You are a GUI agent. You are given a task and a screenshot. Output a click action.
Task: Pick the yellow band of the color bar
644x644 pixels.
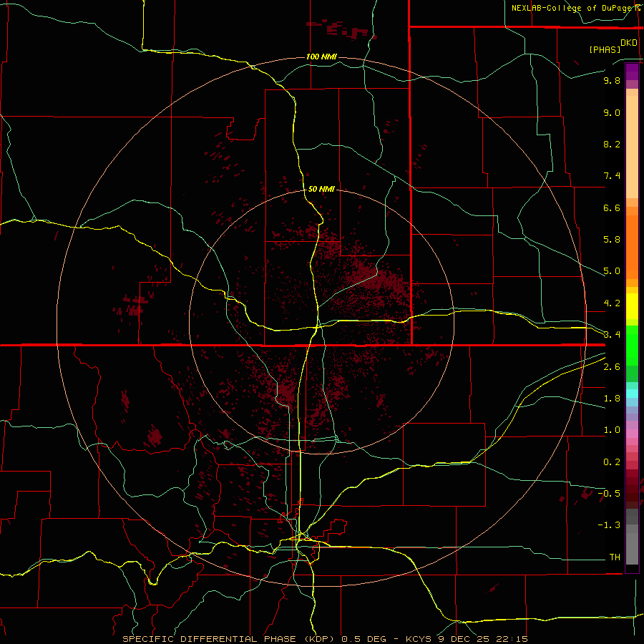point(632,306)
